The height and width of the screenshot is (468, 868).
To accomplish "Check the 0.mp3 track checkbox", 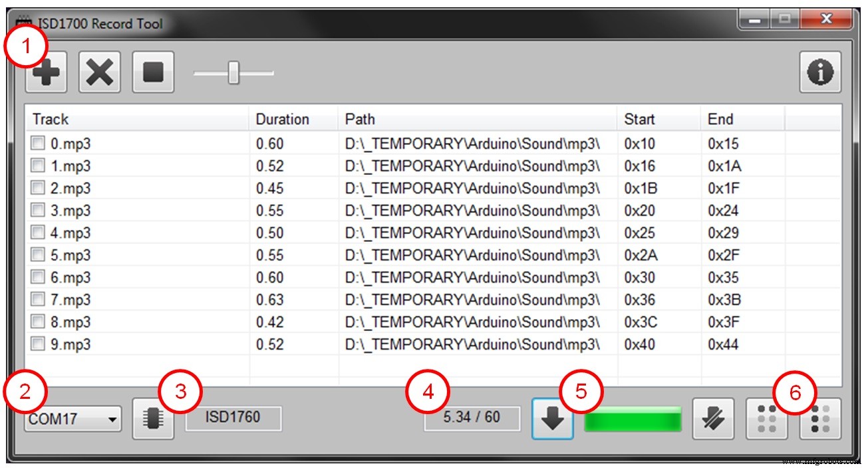I will 37,143.
